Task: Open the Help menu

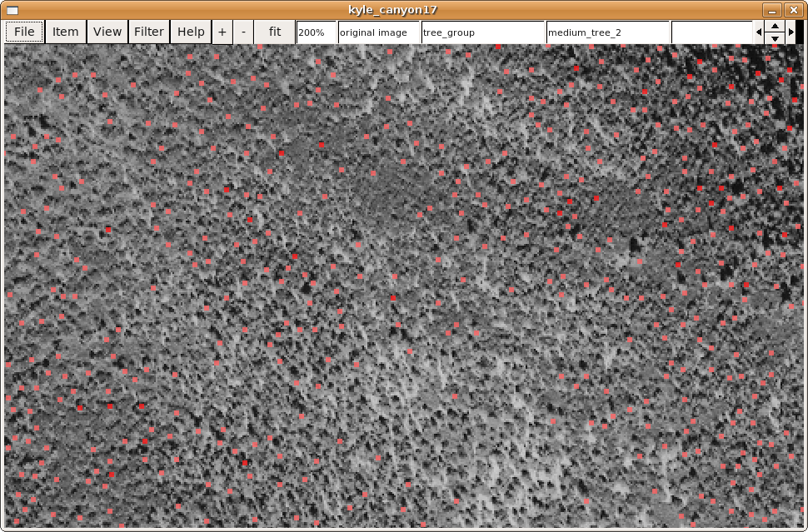Action: click(x=191, y=32)
